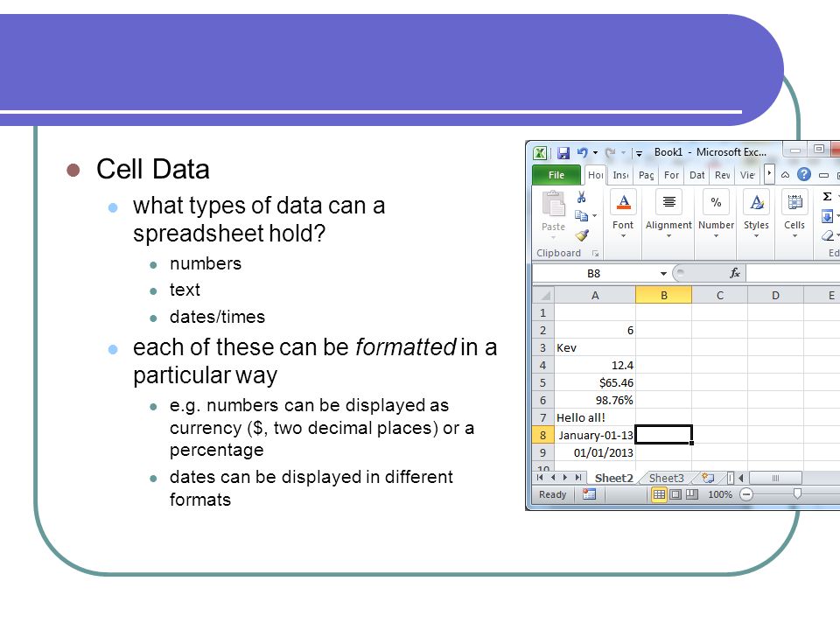
Task: Click the AutoSum sigma icon
Action: click(x=827, y=197)
